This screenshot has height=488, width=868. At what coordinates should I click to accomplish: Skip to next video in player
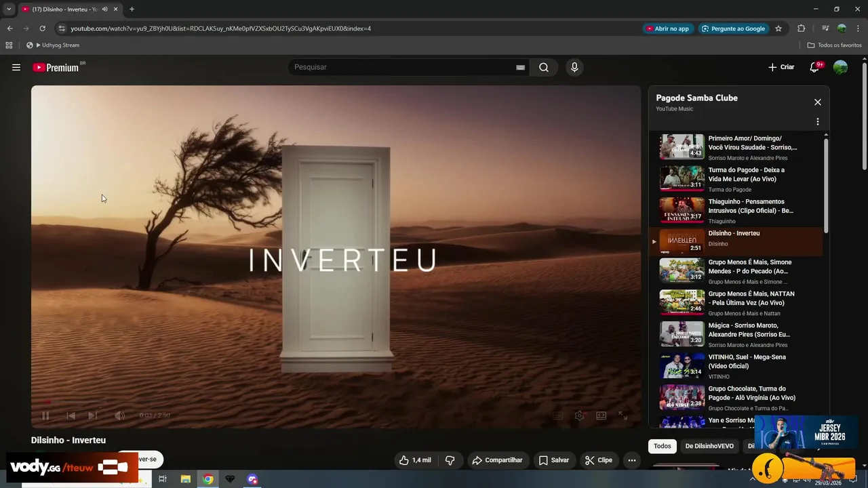(93, 415)
